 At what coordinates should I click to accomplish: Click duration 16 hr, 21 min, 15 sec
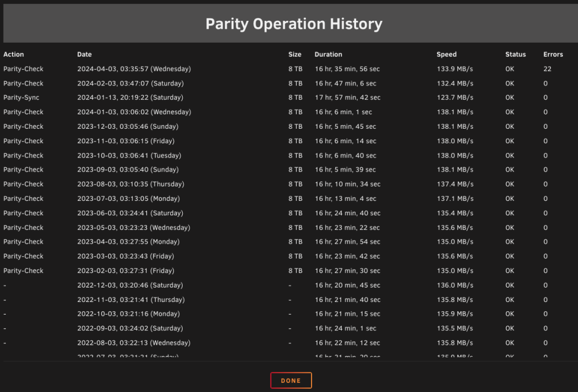tap(347, 313)
